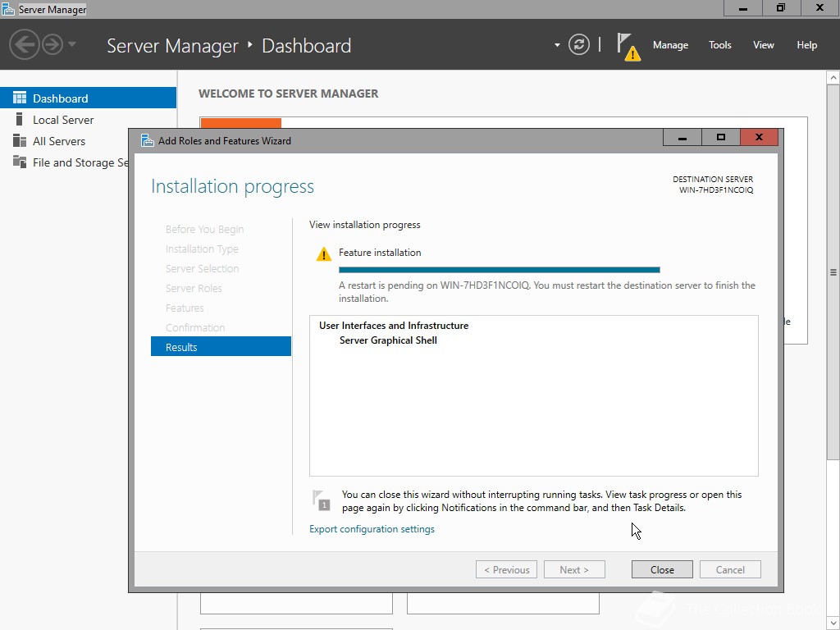Screen dimensions: 840x630
Task: Open the Help menu
Action: point(806,45)
